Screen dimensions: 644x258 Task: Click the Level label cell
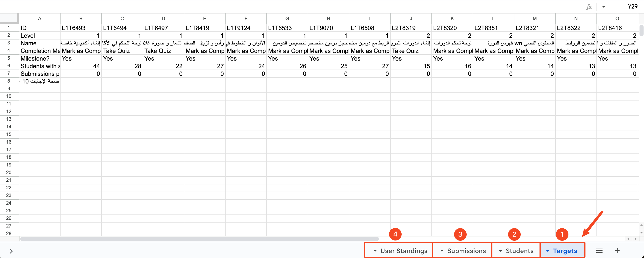tap(39, 35)
